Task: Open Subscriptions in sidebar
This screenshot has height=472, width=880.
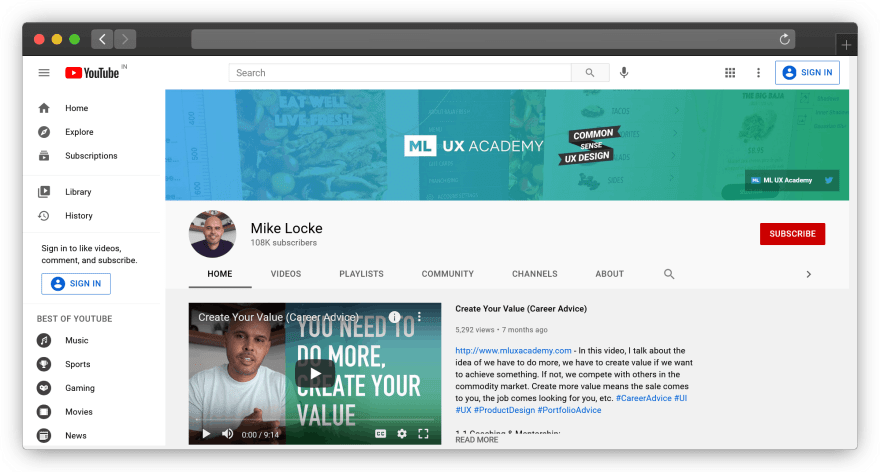Action: click(x=92, y=155)
